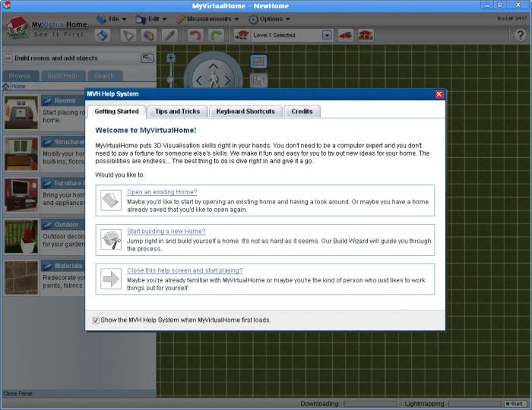Switch to the Browse tab
The image size is (532, 410).
pos(20,76)
